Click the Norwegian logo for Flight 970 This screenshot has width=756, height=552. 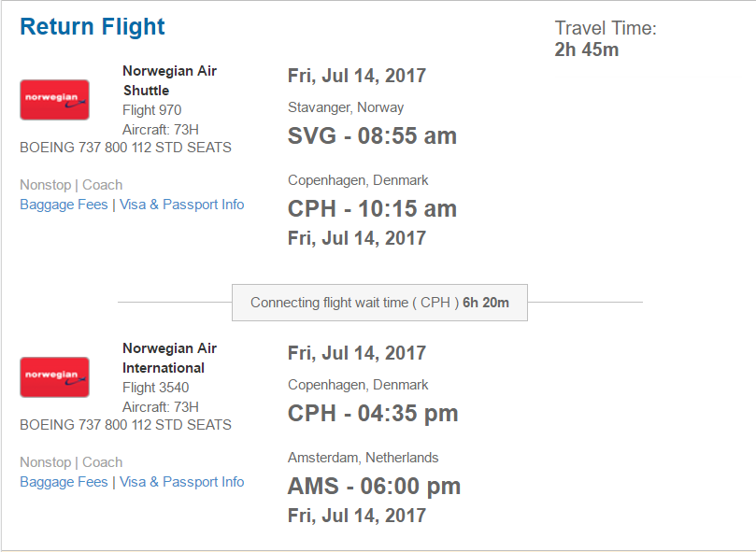pyautogui.click(x=54, y=100)
